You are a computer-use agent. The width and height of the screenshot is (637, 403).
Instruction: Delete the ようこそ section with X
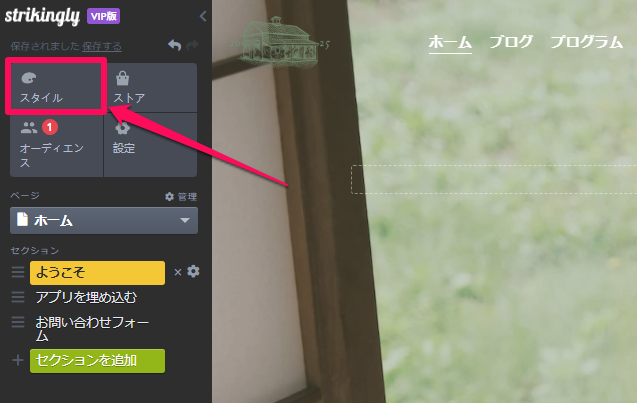[x=178, y=272]
